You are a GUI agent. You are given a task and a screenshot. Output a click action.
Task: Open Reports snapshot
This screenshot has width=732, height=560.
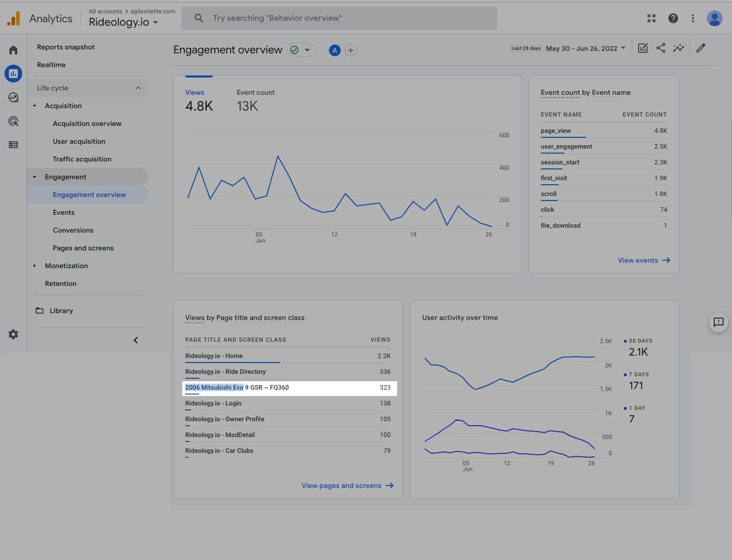click(x=66, y=47)
